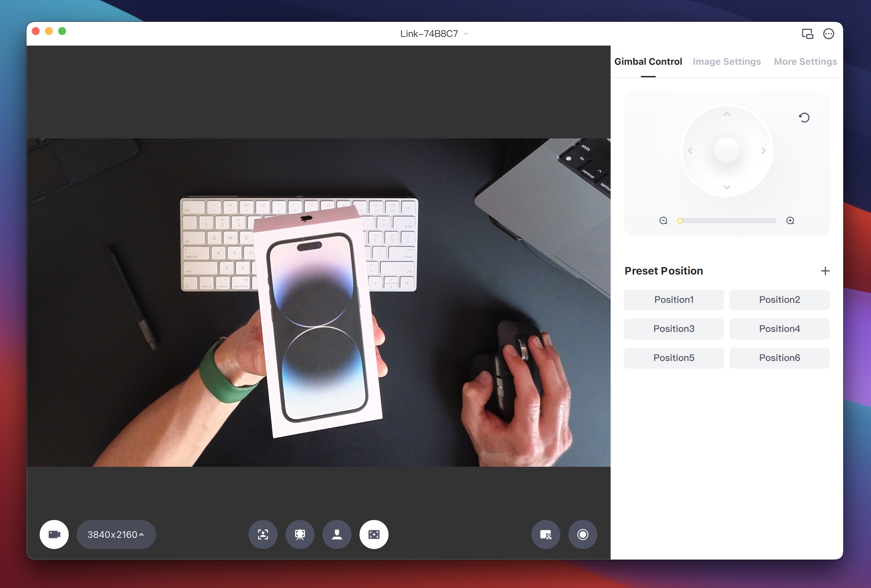
Task: Open the more options ellipsis menu
Action: (x=829, y=34)
